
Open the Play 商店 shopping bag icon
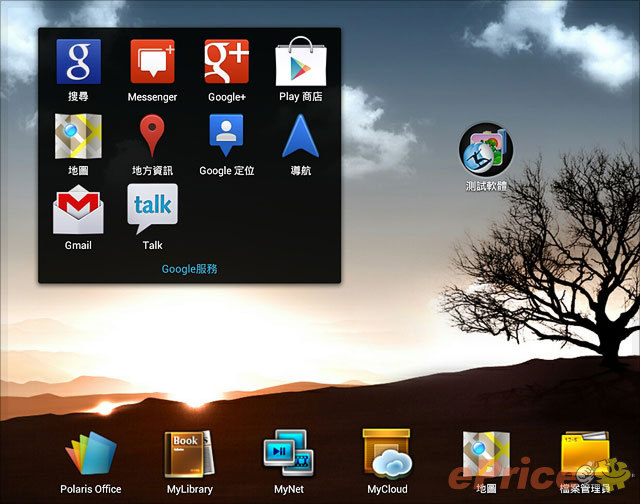coord(301,62)
